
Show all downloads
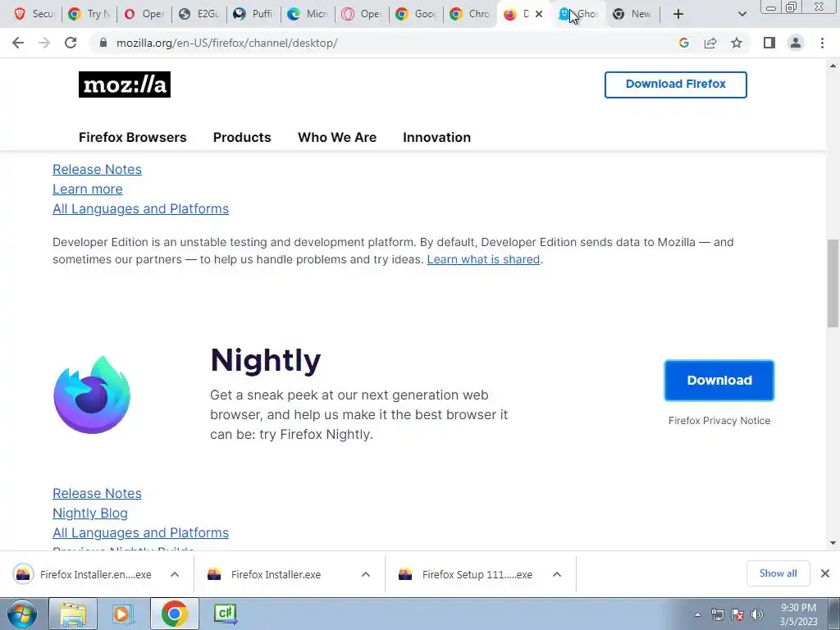click(x=778, y=573)
